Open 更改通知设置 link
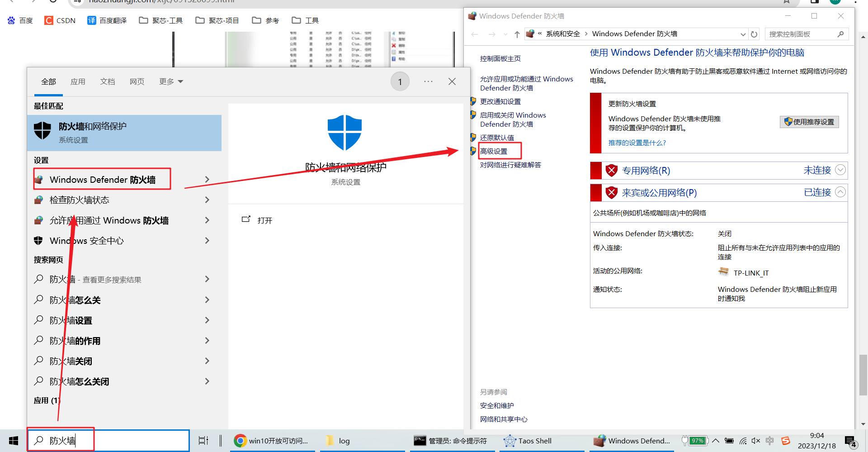The width and height of the screenshot is (868, 452). click(x=500, y=101)
